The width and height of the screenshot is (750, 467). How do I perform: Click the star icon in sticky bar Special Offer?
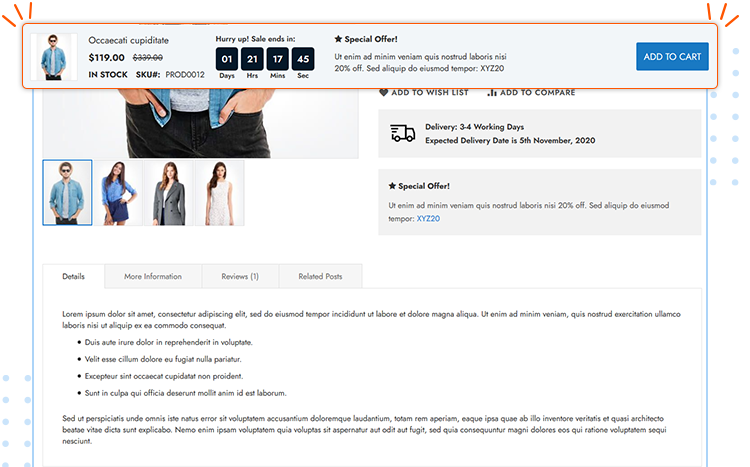[x=338, y=39]
